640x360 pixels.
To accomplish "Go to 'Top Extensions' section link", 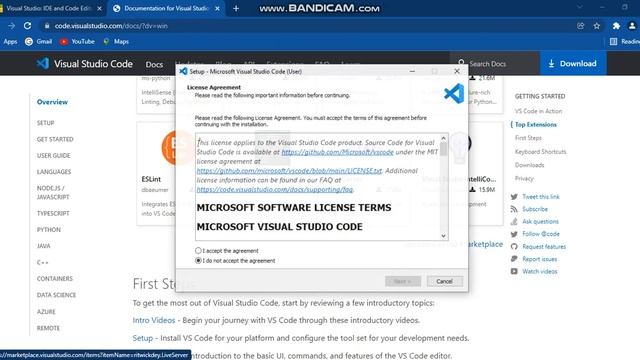I will 536,124.
